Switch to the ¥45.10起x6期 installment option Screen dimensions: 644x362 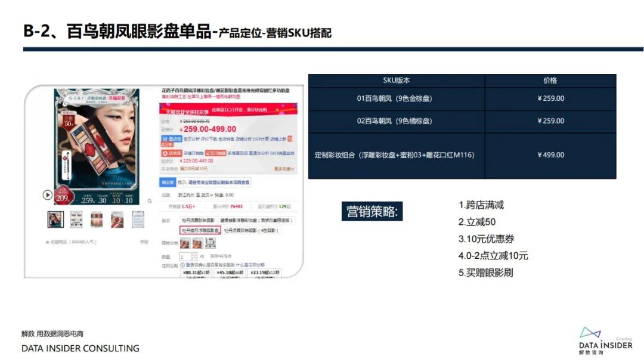[x=230, y=272]
